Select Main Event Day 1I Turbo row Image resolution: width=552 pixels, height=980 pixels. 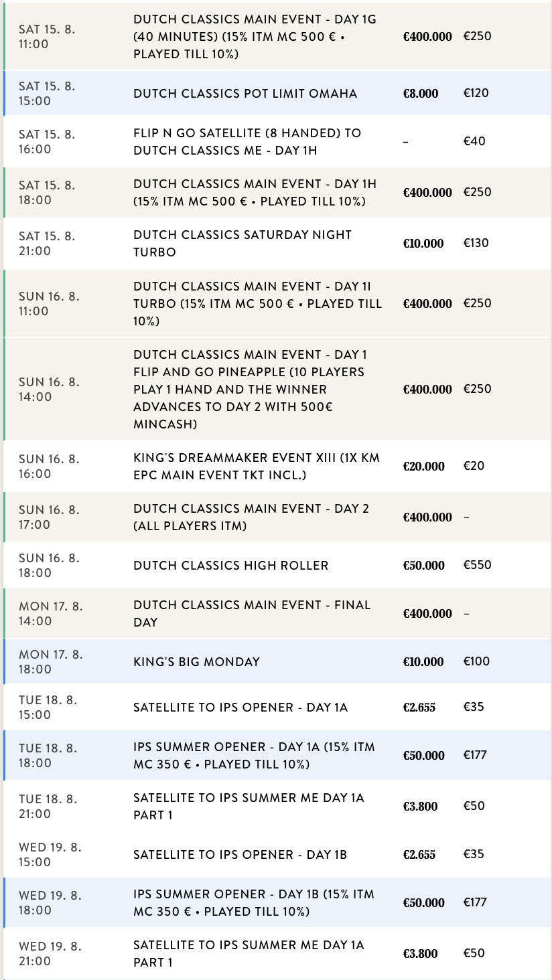tap(276, 303)
